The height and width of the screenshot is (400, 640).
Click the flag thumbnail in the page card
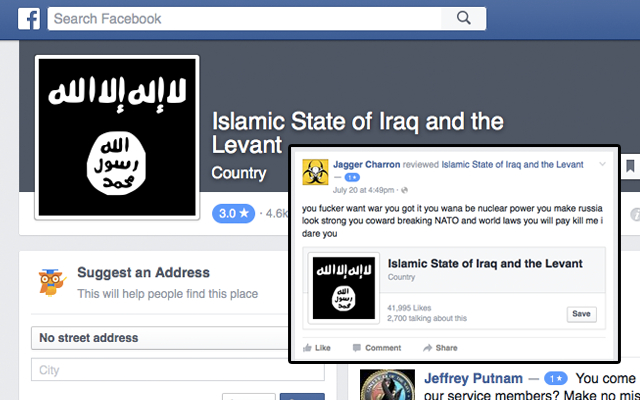pos(344,288)
